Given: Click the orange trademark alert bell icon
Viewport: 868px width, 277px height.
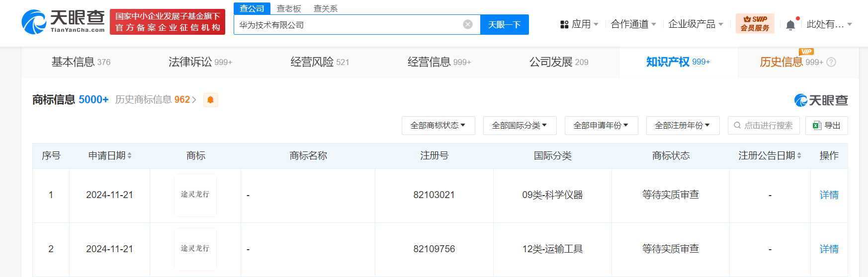Looking at the screenshot, I should coord(210,100).
